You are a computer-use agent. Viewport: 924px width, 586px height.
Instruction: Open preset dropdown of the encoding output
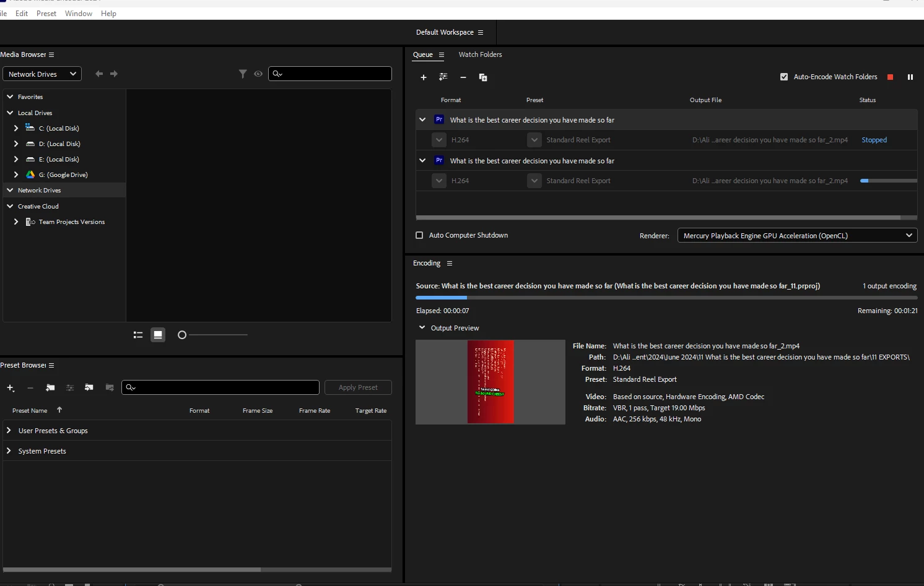pyautogui.click(x=534, y=181)
